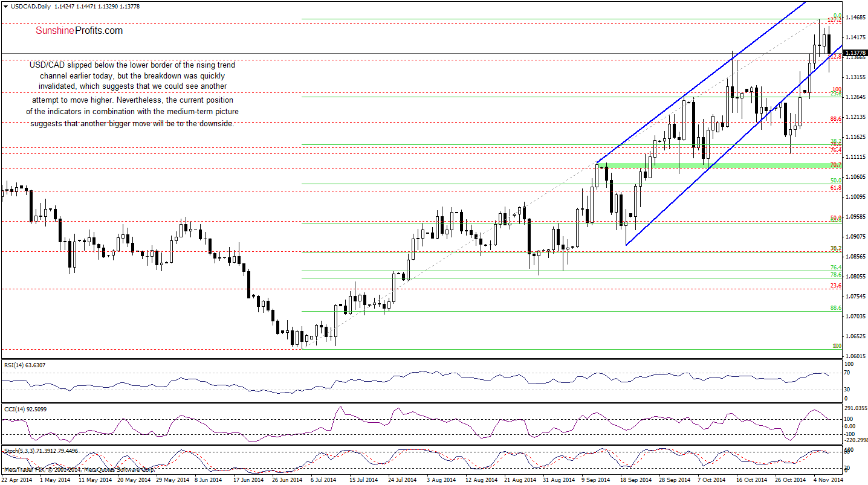Select the 26 Oct 2014 date label
The height and width of the screenshot is (485, 868).
click(790, 481)
